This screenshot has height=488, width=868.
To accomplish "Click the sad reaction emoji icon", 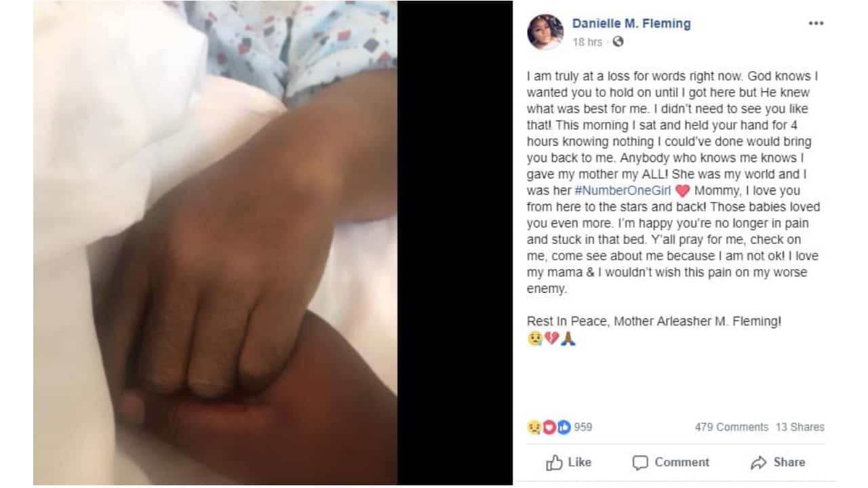I will coord(534,427).
